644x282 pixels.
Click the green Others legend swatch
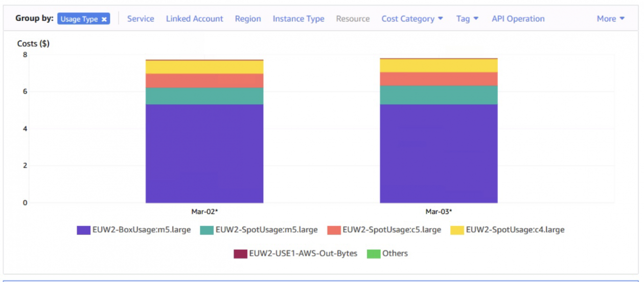tap(374, 254)
